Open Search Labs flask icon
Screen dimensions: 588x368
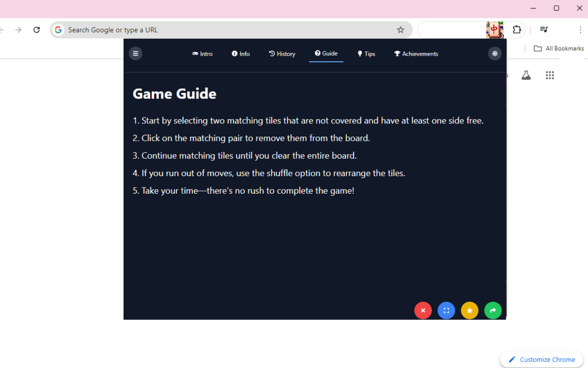[x=526, y=75]
